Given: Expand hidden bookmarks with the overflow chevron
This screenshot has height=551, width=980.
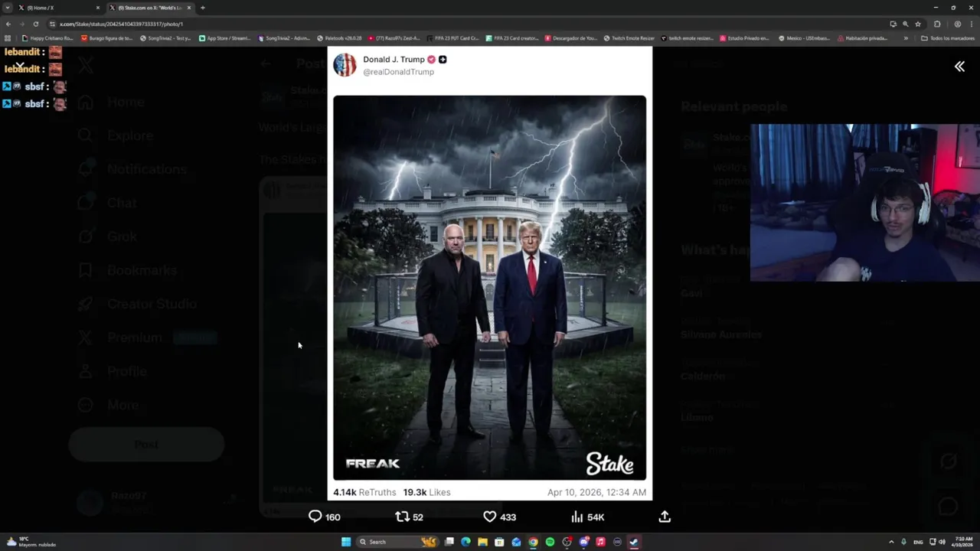Looking at the screenshot, I should [906, 38].
